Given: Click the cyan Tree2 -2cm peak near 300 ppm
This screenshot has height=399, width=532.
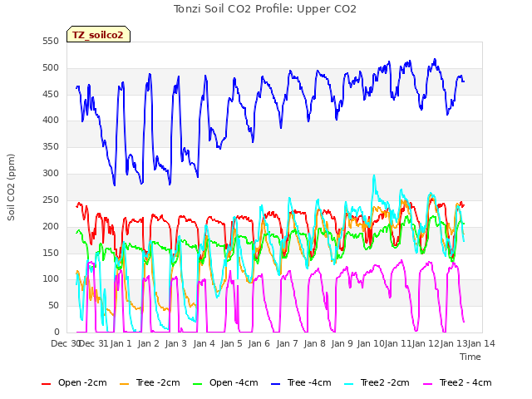Looking at the screenshot, I should click(x=374, y=175).
